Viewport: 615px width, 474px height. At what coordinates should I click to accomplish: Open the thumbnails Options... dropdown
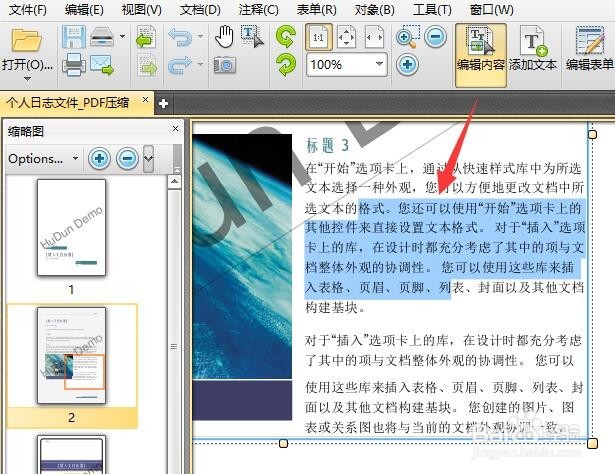pyautogui.click(x=43, y=158)
